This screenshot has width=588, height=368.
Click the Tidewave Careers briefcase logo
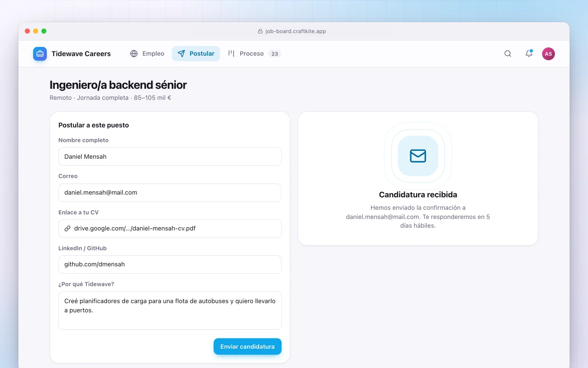[x=40, y=54]
